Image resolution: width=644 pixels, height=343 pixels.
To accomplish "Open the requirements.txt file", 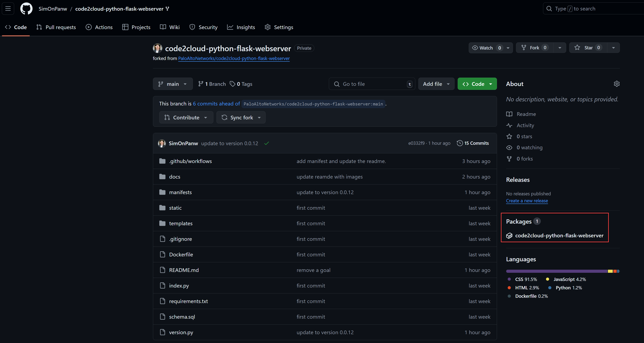I will coord(188,301).
